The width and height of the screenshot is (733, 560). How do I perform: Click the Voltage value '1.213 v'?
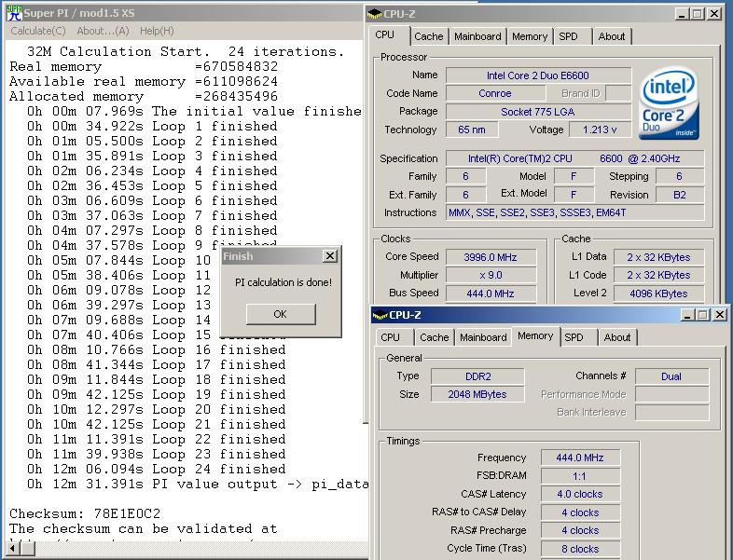click(x=600, y=130)
